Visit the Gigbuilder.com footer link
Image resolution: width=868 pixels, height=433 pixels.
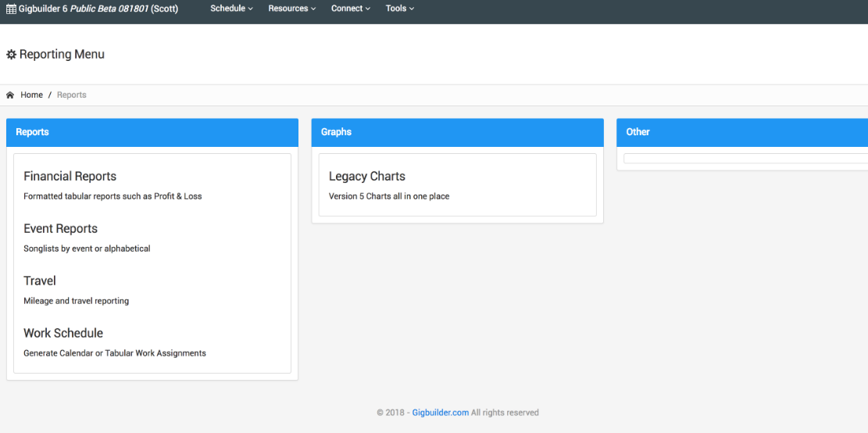[440, 413]
